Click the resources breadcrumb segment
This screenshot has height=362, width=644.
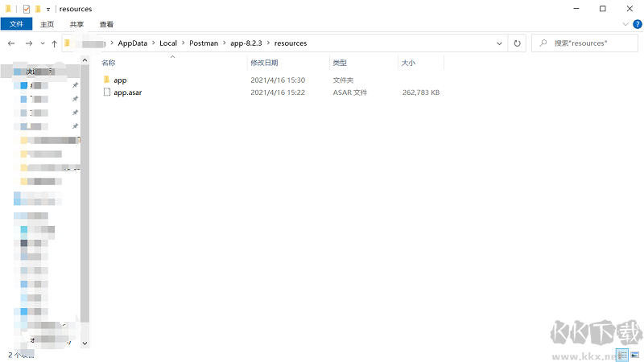(291, 43)
